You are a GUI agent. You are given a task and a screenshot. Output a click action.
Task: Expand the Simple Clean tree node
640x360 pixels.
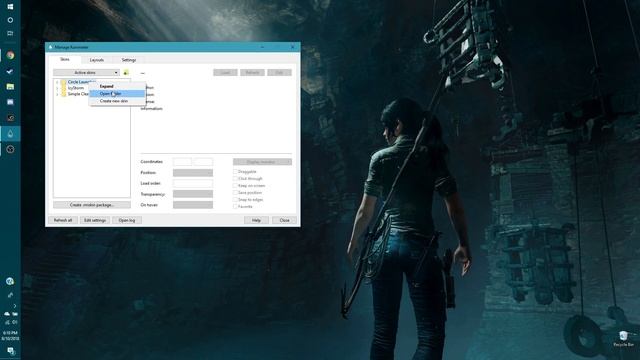pyautogui.click(x=57, y=94)
